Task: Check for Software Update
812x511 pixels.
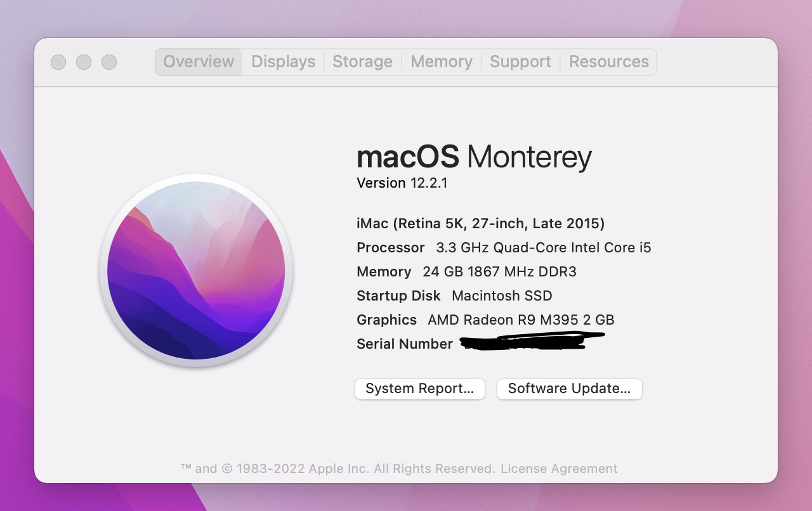Action: (569, 389)
